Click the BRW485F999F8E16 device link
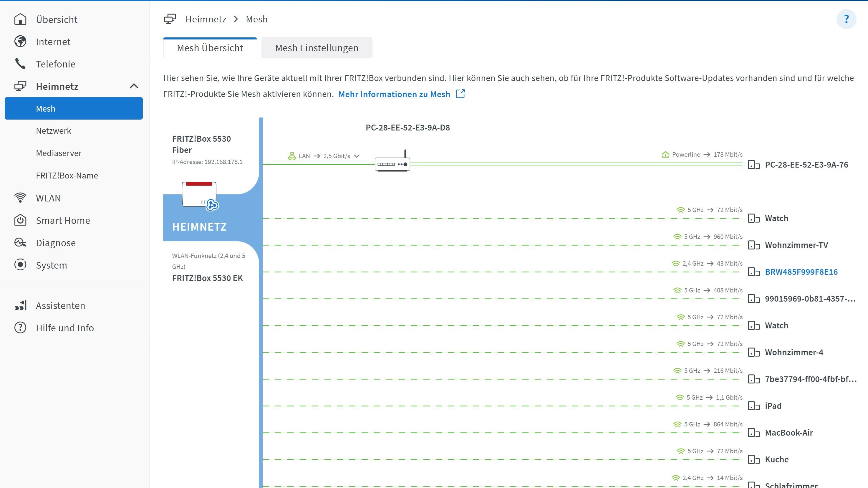The height and width of the screenshot is (488, 868). click(x=801, y=272)
